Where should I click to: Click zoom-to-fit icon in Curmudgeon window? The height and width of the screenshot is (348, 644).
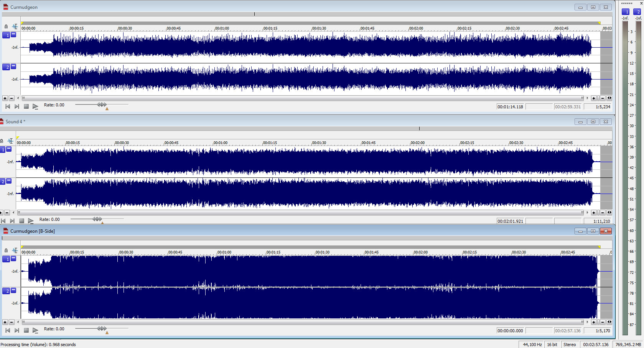pos(609,98)
